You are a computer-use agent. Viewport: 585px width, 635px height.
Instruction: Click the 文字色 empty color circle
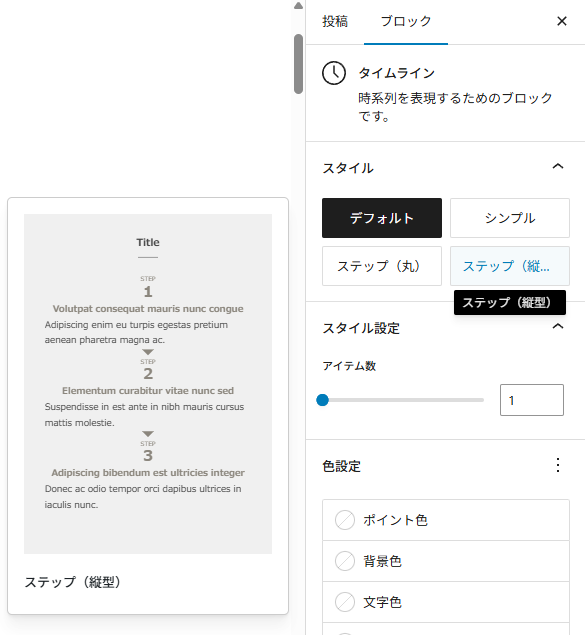point(345,602)
